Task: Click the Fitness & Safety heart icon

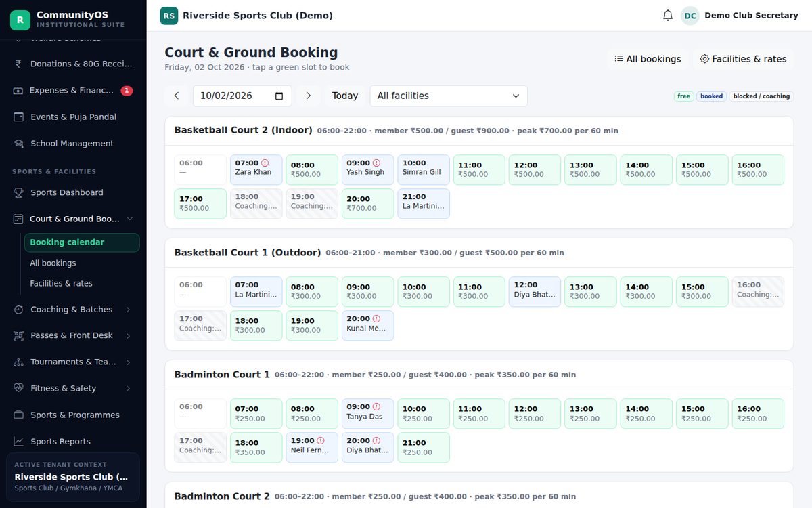Action: click(18, 388)
